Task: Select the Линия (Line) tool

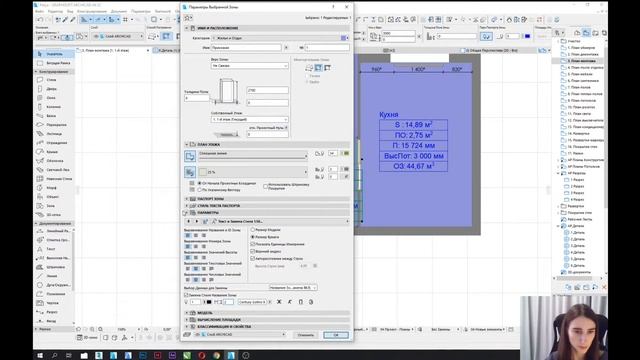Action: pos(54,276)
